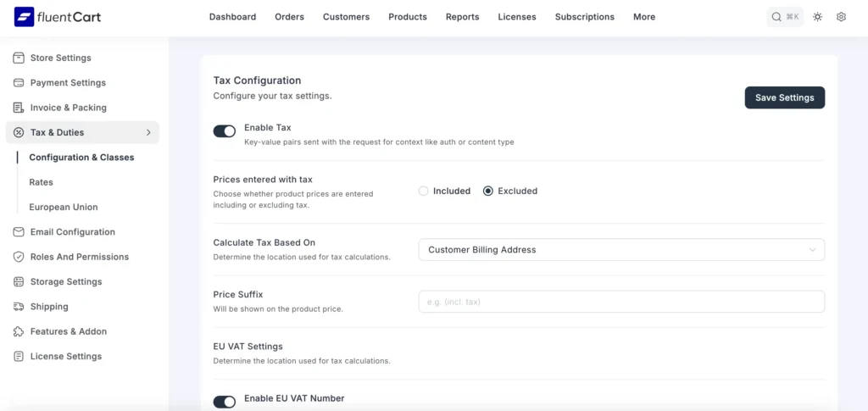This screenshot has width=868, height=411.
Task: Click the Invoice & Packing icon
Action: [x=19, y=108]
